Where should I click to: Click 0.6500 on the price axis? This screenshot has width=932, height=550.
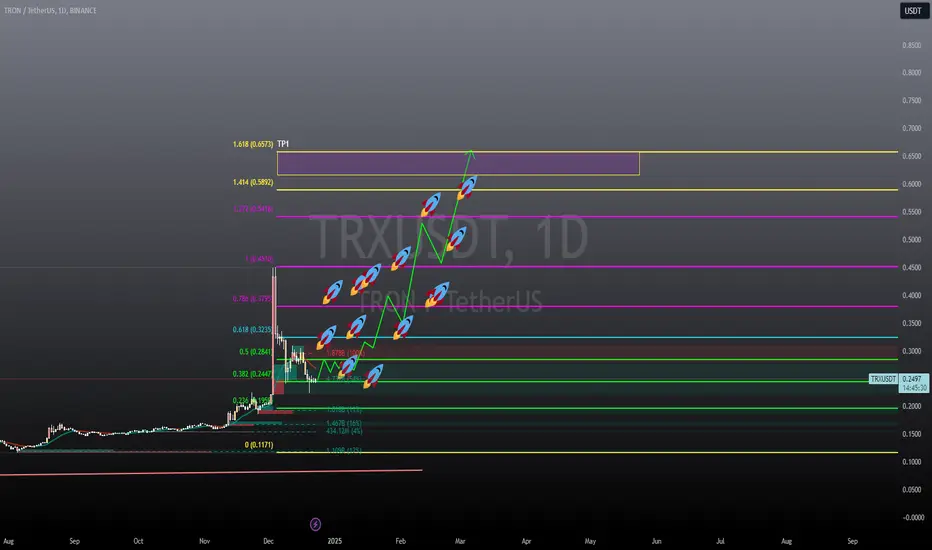tap(911, 156)
